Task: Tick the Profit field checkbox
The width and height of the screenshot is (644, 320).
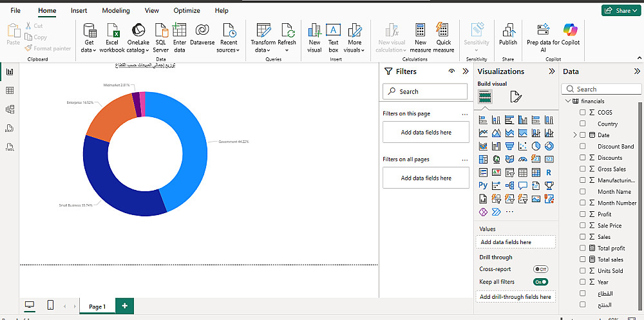Action: (x=583, y=214)
